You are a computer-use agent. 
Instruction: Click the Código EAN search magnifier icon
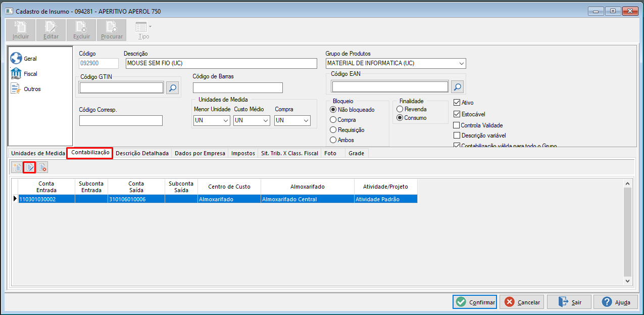[457, 87]
